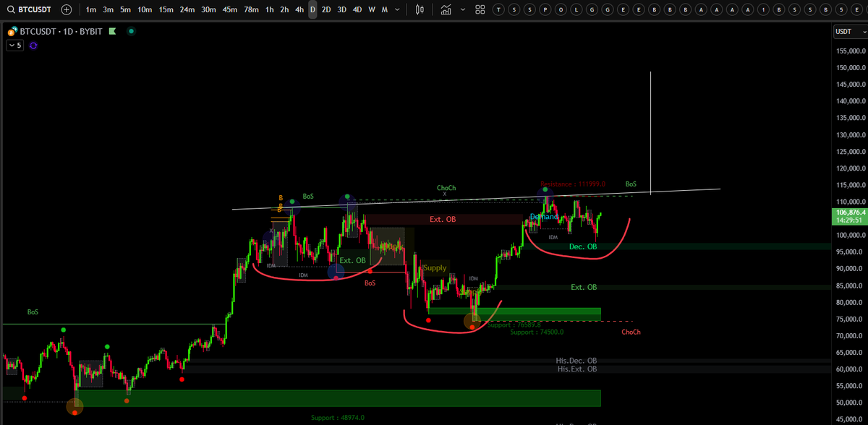Click the His.Ext. OB zone label
Screen dimensions: 868x425
577,369
